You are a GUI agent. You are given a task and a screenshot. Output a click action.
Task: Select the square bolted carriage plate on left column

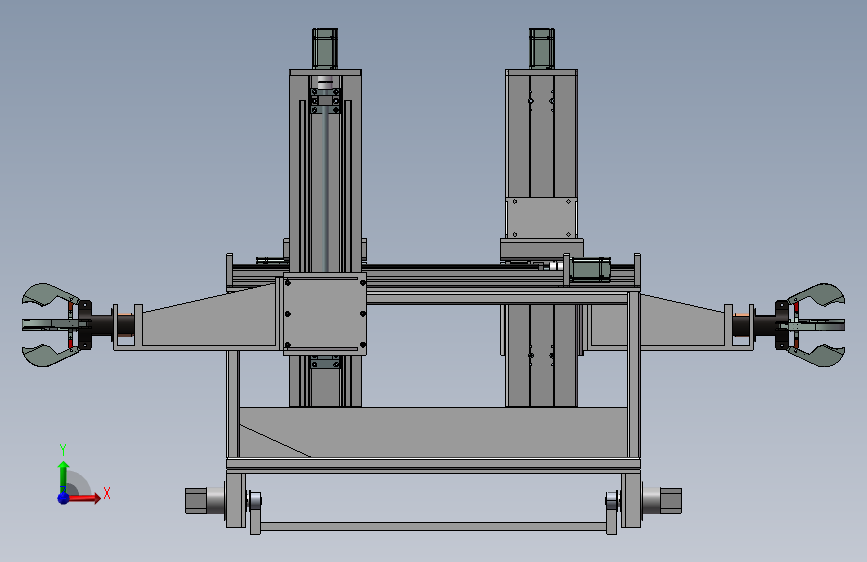[325, 314]
